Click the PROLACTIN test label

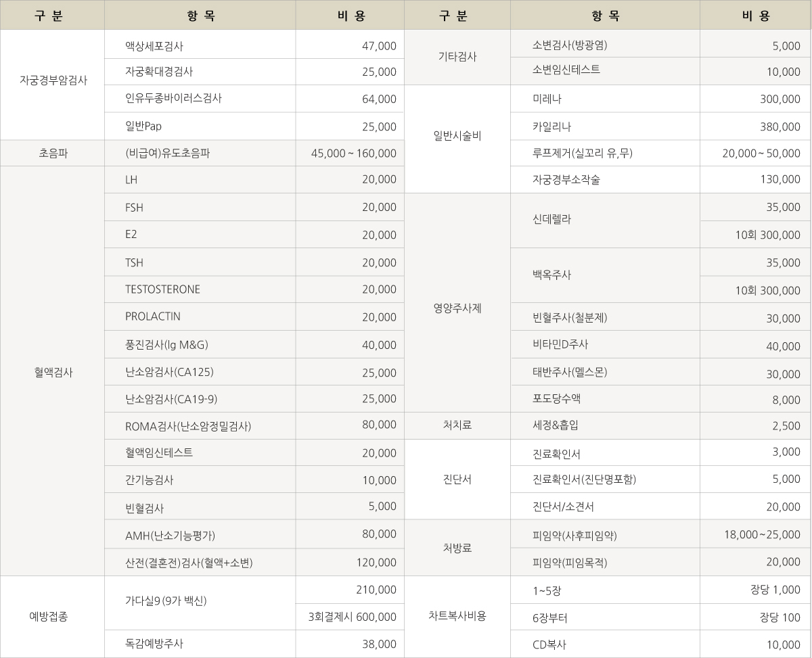click(x=153, y=316)
